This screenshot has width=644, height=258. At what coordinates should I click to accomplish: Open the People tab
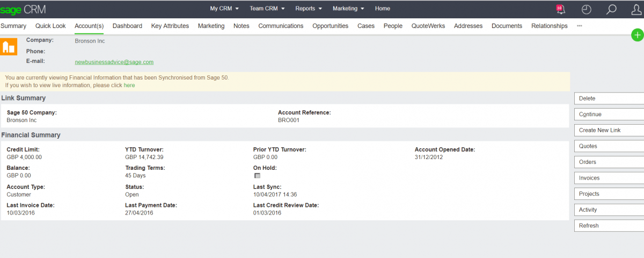point(393,26)
